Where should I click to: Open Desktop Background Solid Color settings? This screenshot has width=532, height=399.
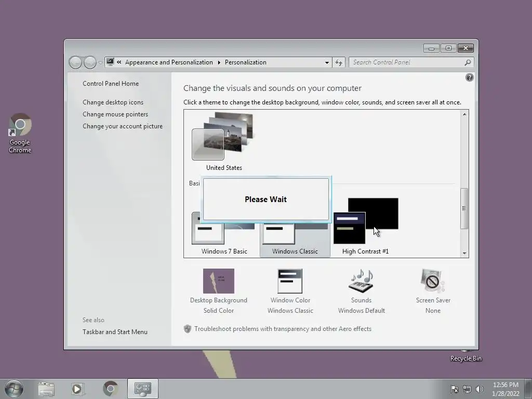click(x=219, y=291)
